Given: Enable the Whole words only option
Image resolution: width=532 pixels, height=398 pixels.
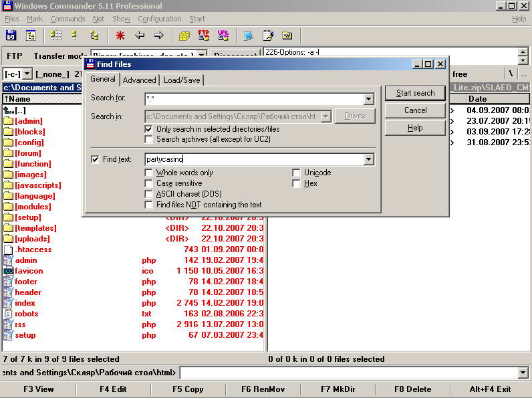Looking at the screenshot, I should coord(149,173).
